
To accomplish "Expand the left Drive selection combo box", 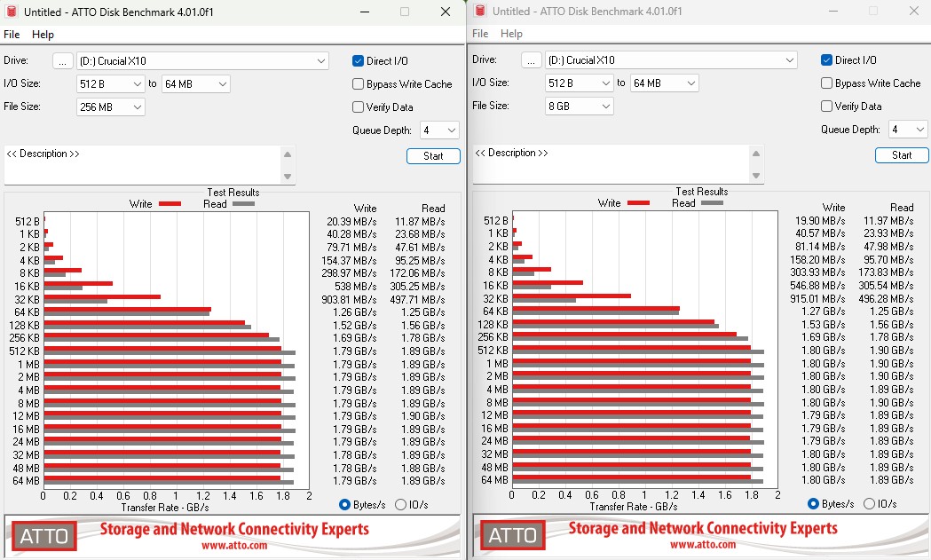I will [x=202, y=61].
